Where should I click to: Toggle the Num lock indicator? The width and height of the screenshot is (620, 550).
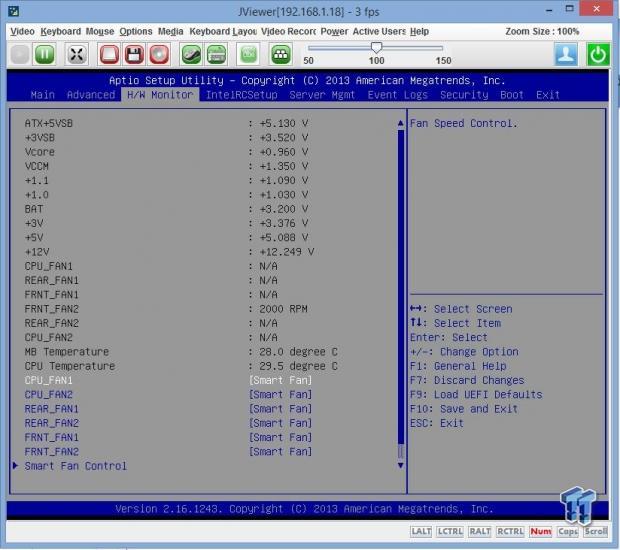tap(541, 531)
